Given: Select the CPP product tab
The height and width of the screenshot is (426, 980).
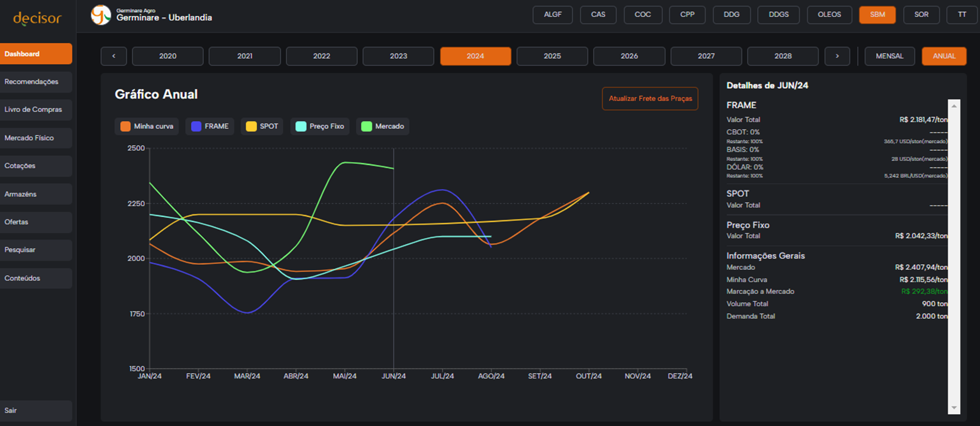Looking at the screenshot, I should click(x=687, y=15).
